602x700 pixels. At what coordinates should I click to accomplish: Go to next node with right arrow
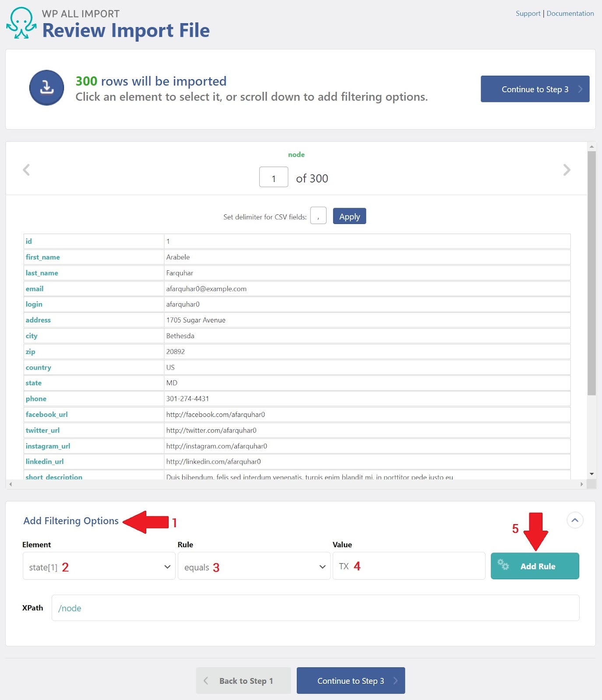point(567,170)
